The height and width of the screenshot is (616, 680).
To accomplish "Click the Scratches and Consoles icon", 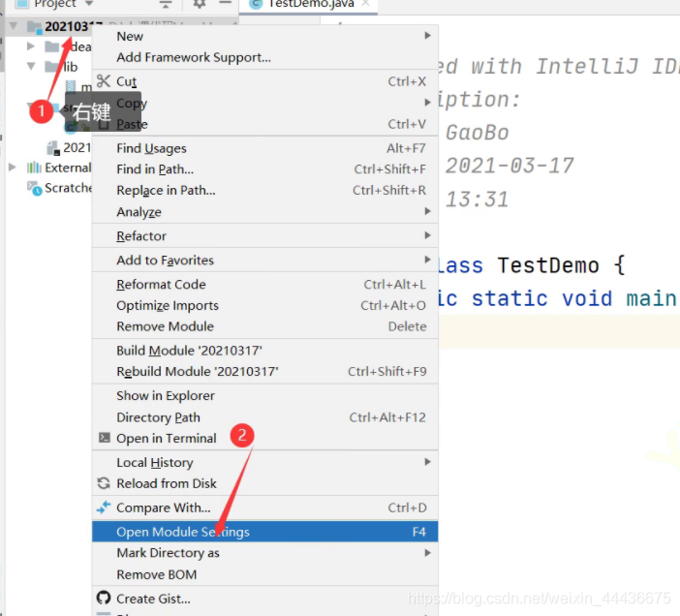I will pos(34,188).
